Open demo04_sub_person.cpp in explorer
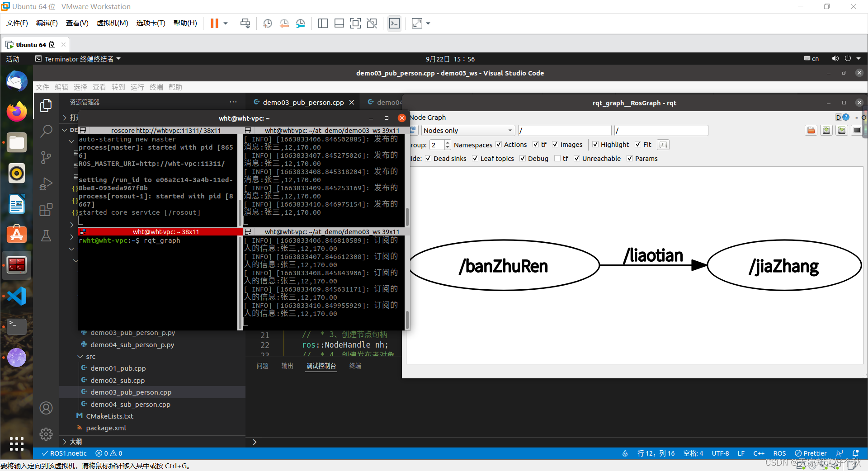868x471 pixels. [130, 404]
